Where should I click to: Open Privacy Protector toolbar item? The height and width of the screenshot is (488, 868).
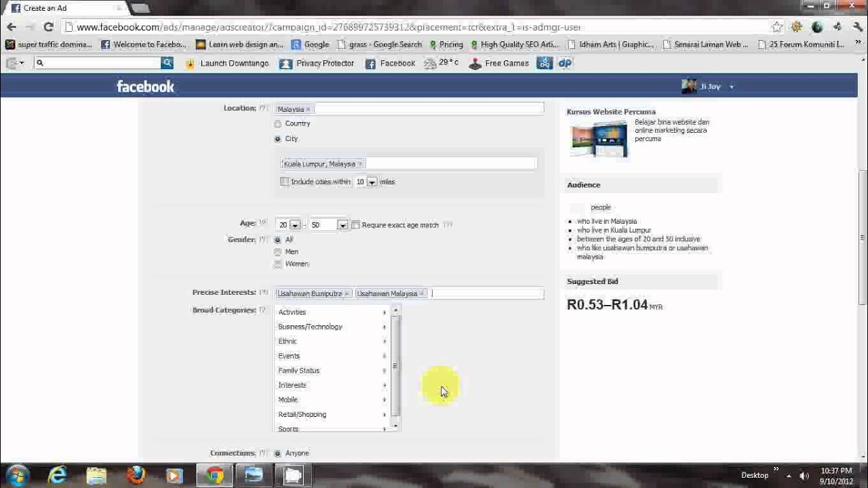[317, 63]
